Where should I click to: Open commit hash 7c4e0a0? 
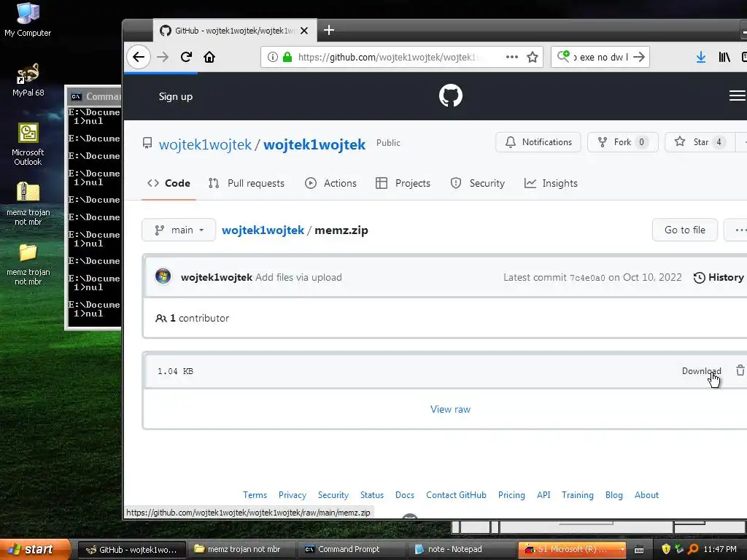point(587,278)
